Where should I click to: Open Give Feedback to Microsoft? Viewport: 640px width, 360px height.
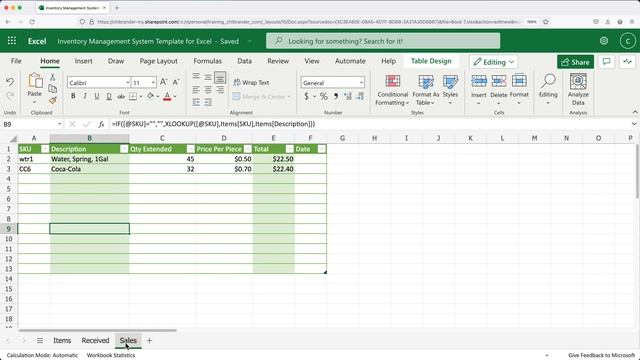tap(602, 355)
